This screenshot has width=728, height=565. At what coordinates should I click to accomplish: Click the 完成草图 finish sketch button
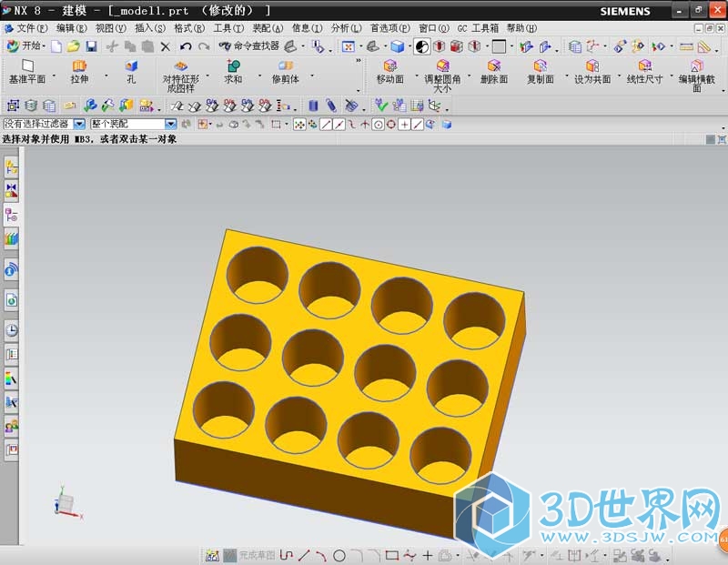(249, 555)
